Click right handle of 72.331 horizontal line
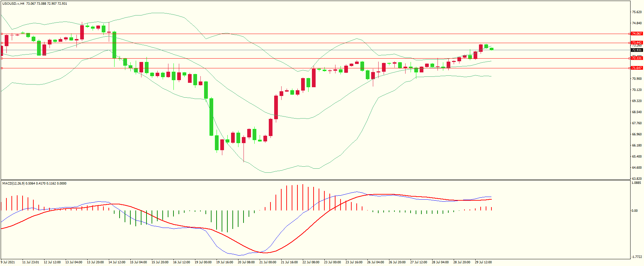Image resolution: width=644 pixels, height=266 pixels. [630, 58]
